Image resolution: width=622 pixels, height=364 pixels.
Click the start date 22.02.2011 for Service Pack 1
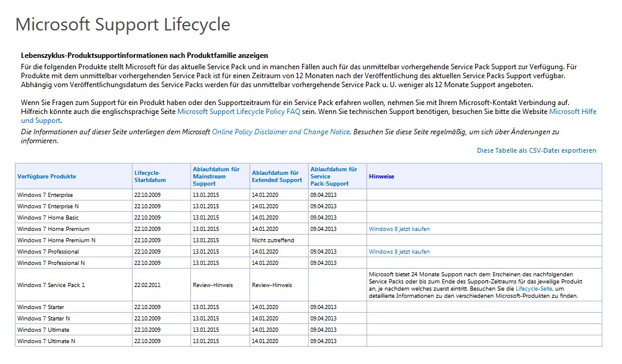coord(147,285)
